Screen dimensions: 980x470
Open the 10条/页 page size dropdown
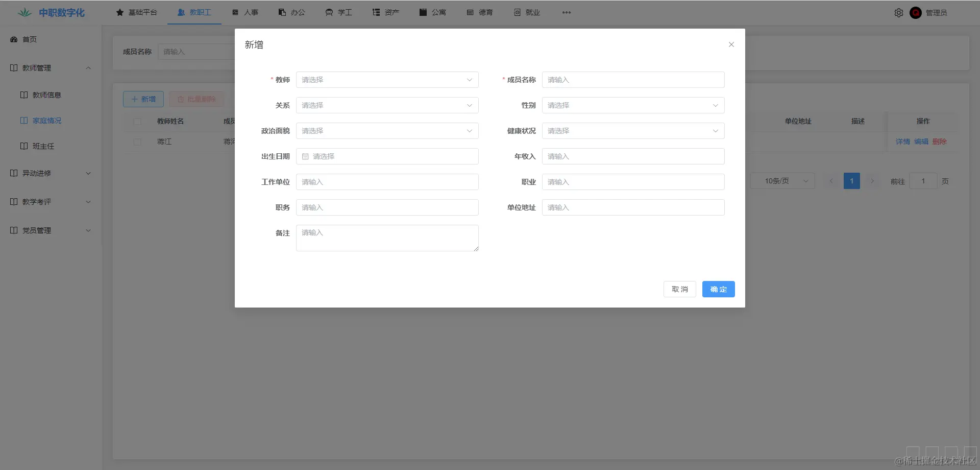pos(782,181)
